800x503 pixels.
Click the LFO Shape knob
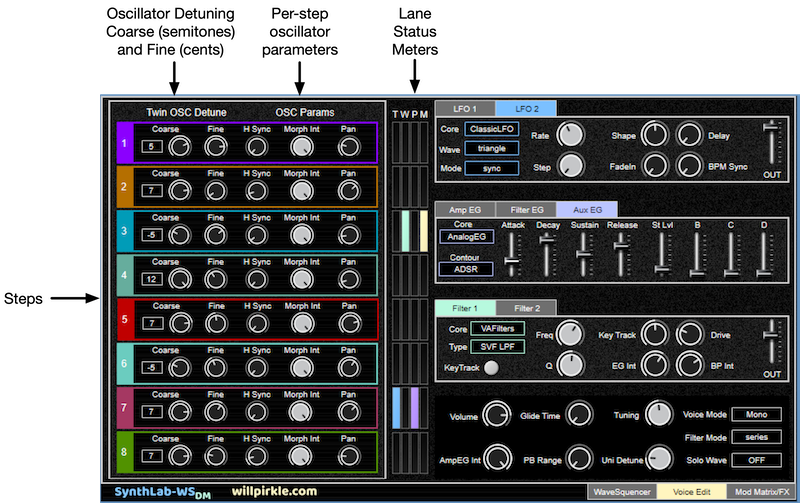(655, 135)
